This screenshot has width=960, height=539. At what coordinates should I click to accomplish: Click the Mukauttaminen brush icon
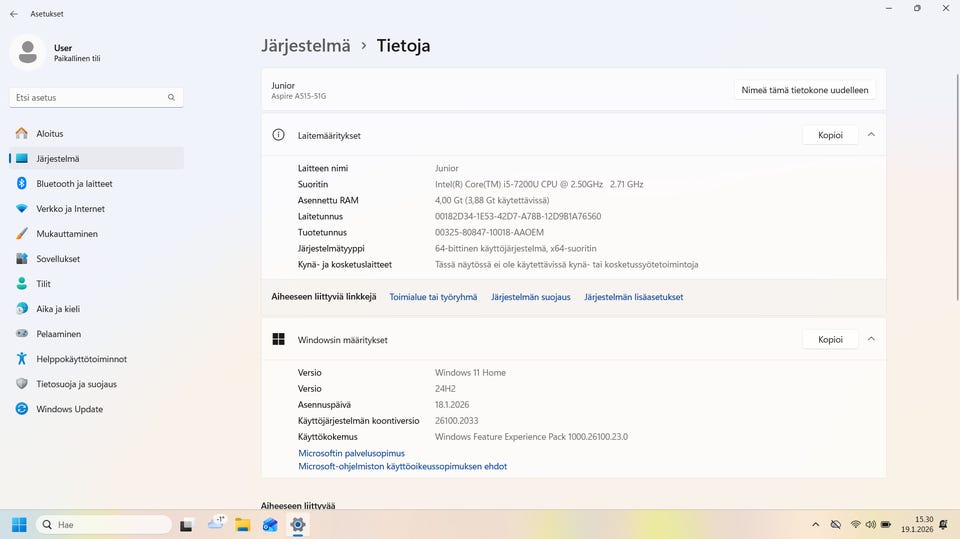22,233
